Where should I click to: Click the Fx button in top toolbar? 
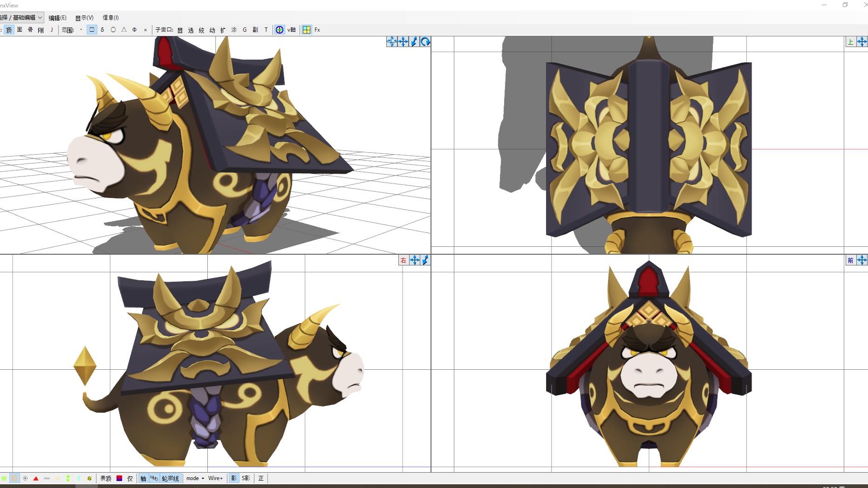(317, 30)
